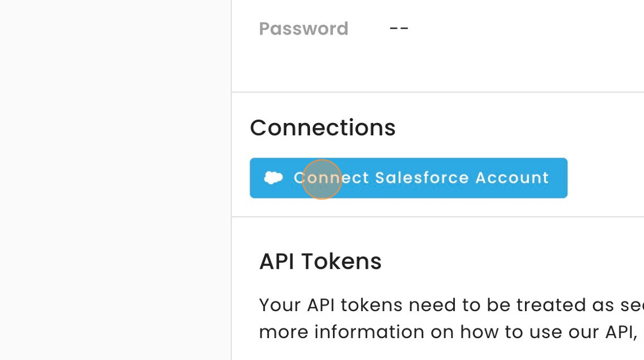The image size is (644, 360).
Task: Click the blank left sidebar panel
Action: point(115,180)
